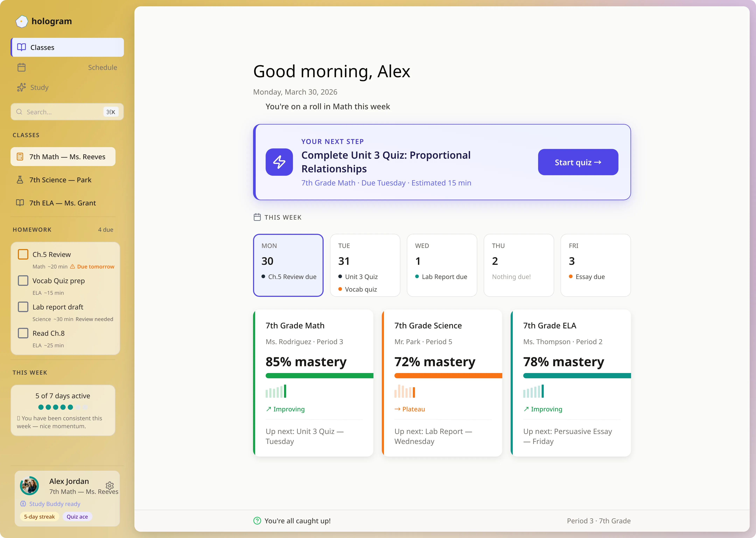Click the 7th ELA book icon

pyautogui.click(x=20, y=203)
